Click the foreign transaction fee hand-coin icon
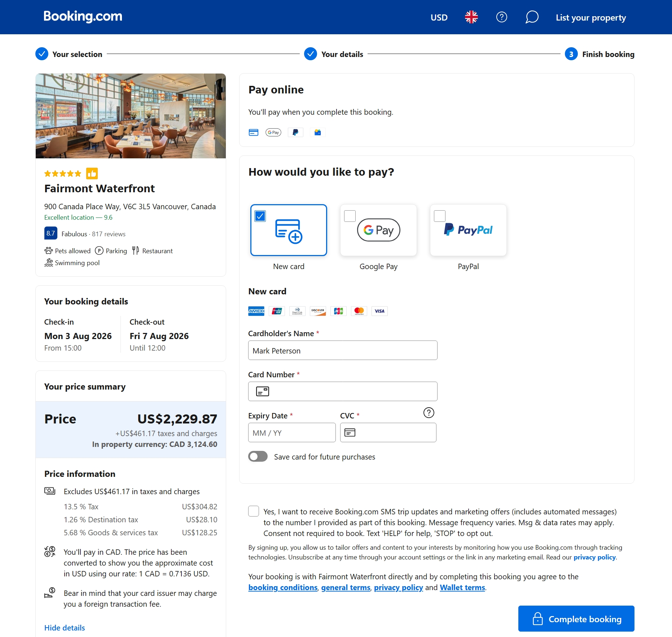This screenshot has height=637, width=672. click(x=50, y=592)
